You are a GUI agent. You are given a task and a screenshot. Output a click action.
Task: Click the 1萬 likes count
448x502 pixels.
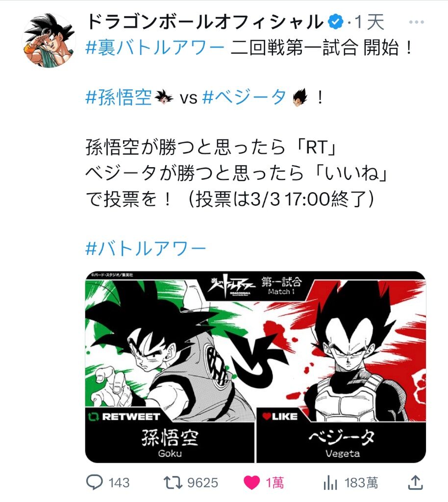pos(275,483)
